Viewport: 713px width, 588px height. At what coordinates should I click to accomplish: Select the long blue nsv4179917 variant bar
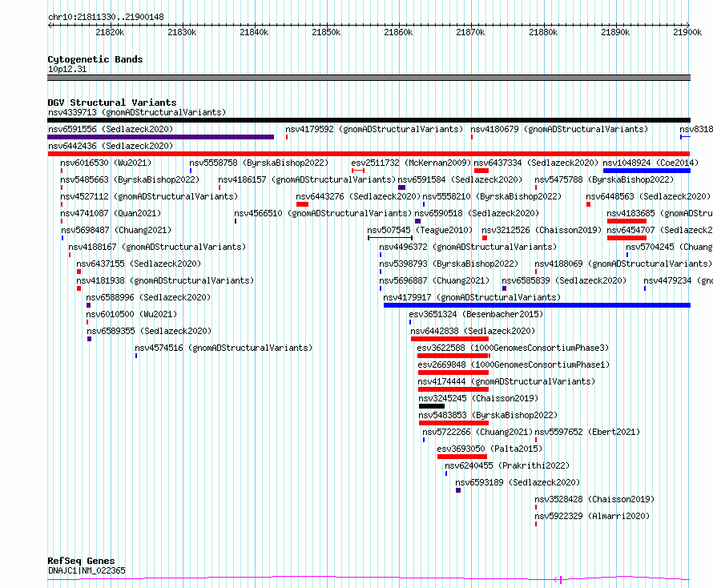pyautogui.click(x=537, y=305)
